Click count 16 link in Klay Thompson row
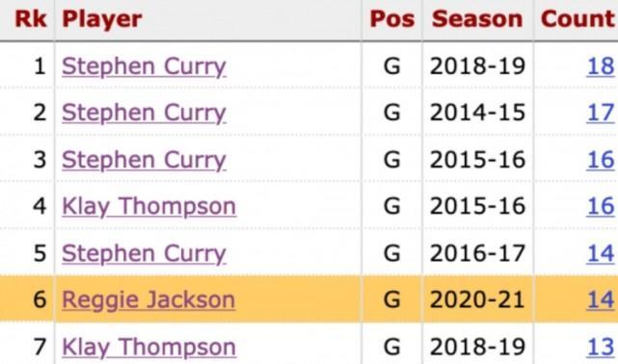Screen dimensions: 618x364 601,206
